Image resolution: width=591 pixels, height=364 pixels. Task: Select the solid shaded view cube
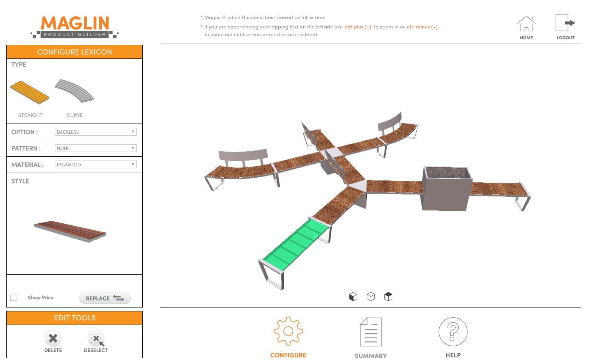pos(353,296)
